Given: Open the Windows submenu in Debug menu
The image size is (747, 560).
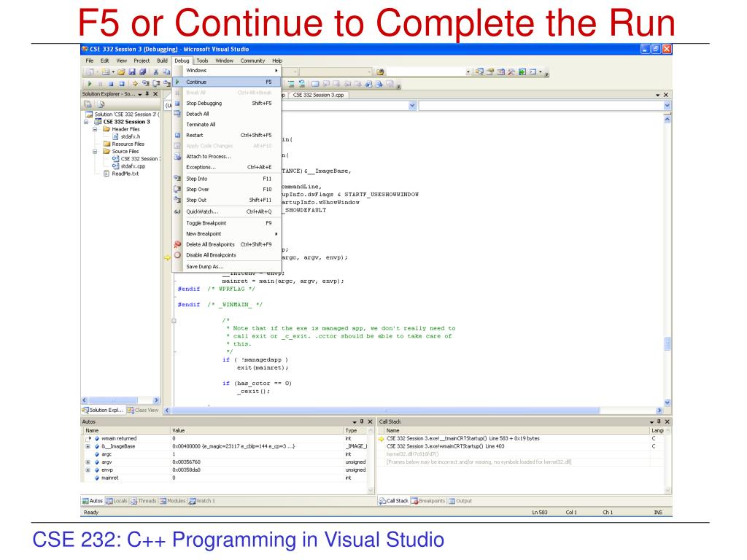Looking at the screenshot, I should [x=227, y=71].
